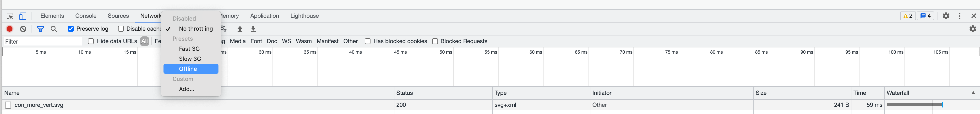Sort by Initiator column header

pos(671,93)
